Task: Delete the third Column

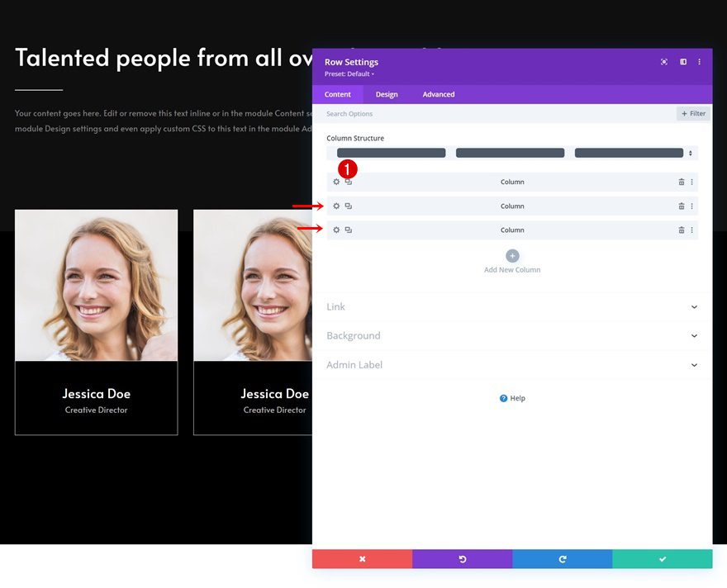Action: click(x=682, y=230)
